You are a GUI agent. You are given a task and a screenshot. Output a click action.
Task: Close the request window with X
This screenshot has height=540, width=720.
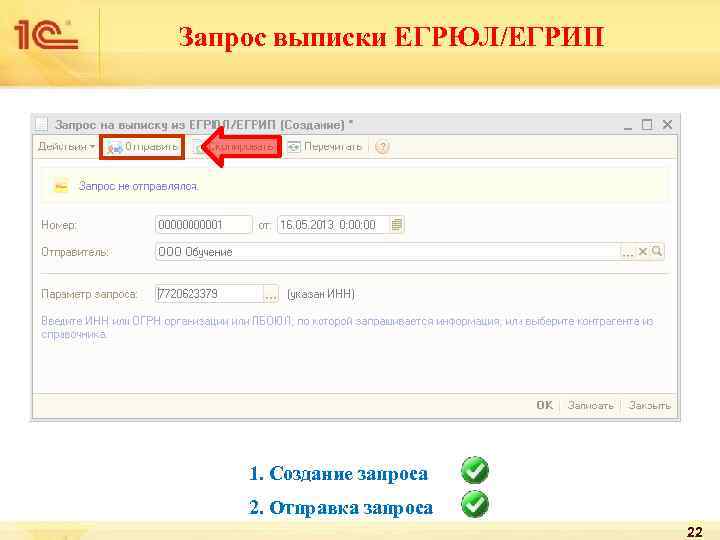click(x=667, y=125)
